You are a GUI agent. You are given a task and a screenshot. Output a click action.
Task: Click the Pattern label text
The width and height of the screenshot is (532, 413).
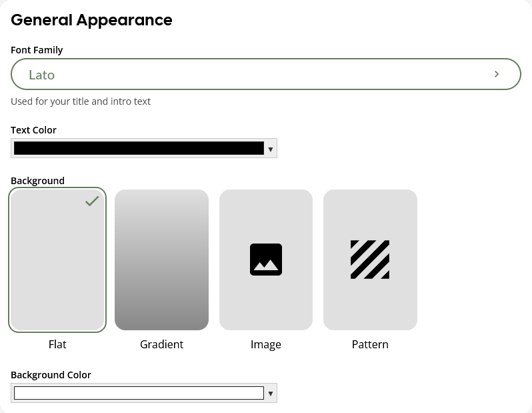coord(370,344)
